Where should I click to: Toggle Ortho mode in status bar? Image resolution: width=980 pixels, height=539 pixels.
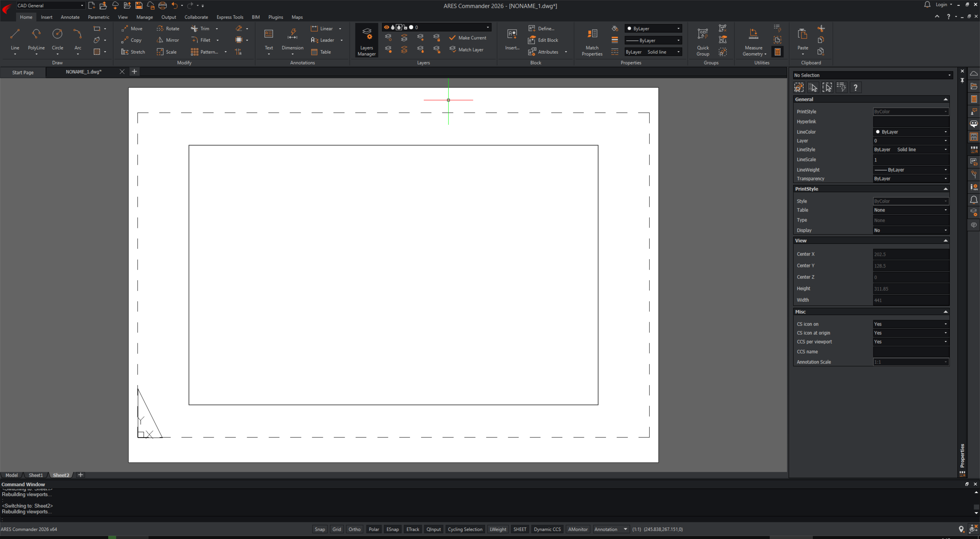(x=354, y=529)
